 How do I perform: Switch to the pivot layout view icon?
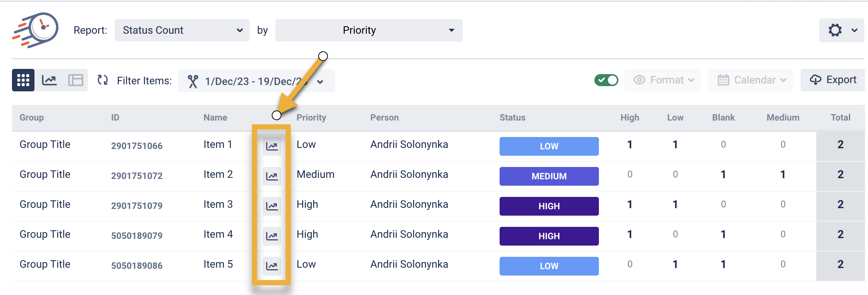(x=76, y=80)
